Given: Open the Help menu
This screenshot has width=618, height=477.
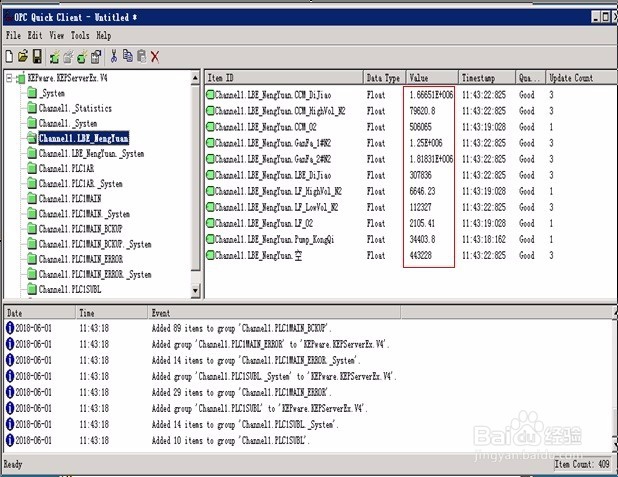Looking at the screenshot, I should (104, 35).
